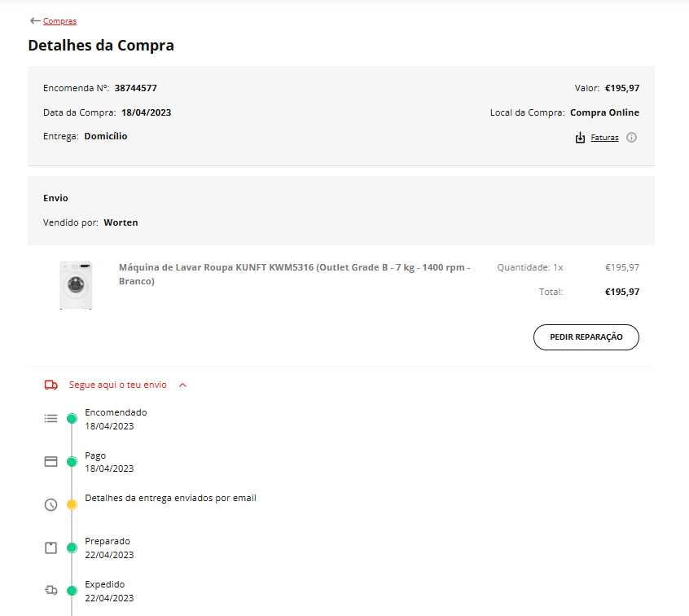Screen dimensions: 689x616
Task: Click the clock icon for delivery details
Action: 50,504
